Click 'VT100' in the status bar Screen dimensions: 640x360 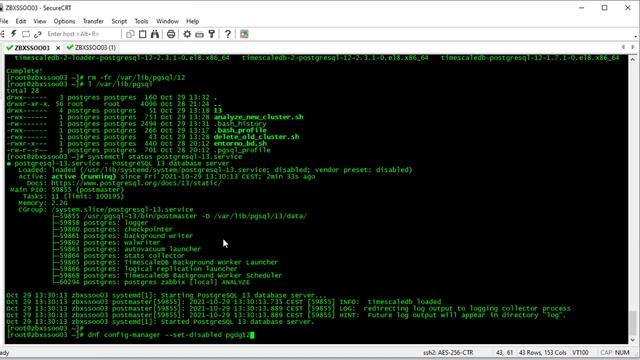point(580,352)
